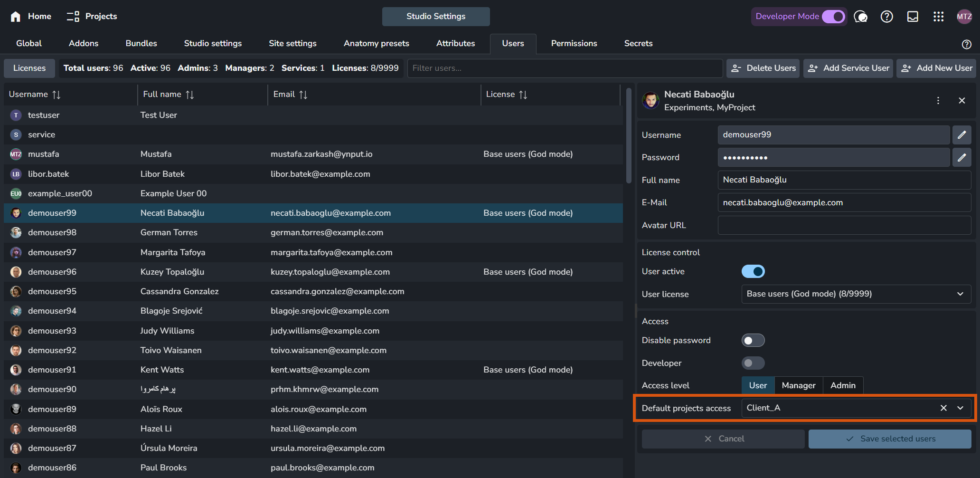Open the app launcher grid icon
Screen dimensions: 980x478
(x=938, y=17)
